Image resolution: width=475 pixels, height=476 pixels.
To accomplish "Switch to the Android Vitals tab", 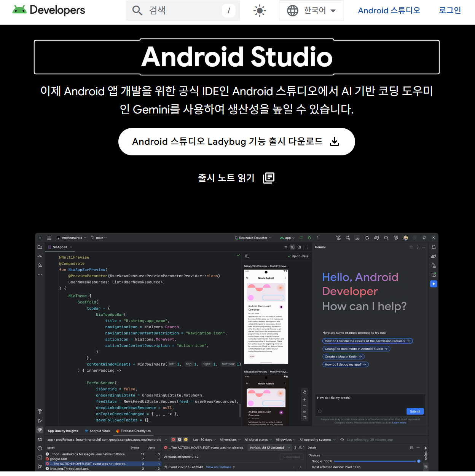I will [97, 431].
